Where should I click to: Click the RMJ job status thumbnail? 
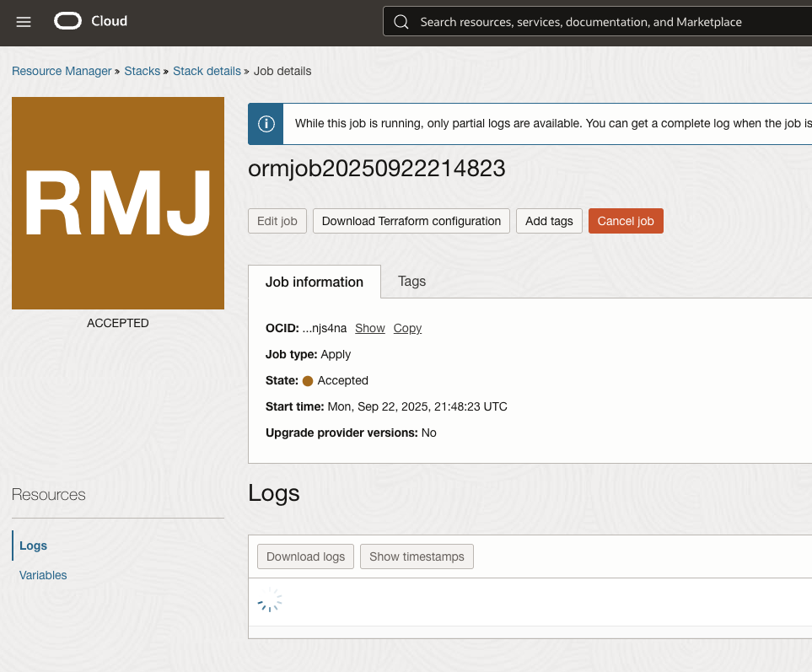118,203
